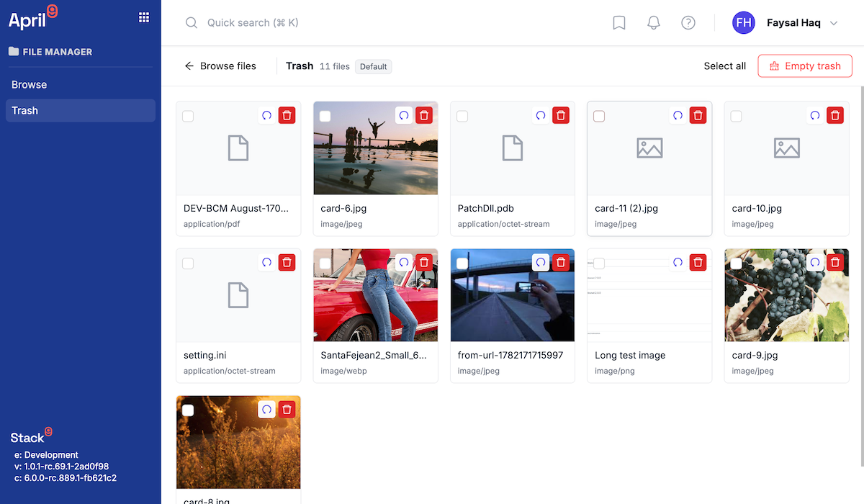Viewport: 864px width, 504px height.
Task: Delete card-10.jpg permanently
Action: (x=835, y=115)
